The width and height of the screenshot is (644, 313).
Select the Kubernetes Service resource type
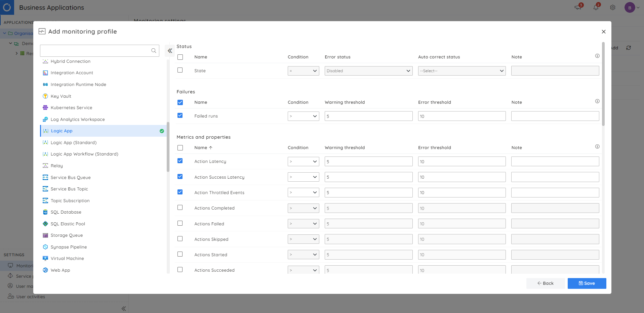[x=71, y=107]
